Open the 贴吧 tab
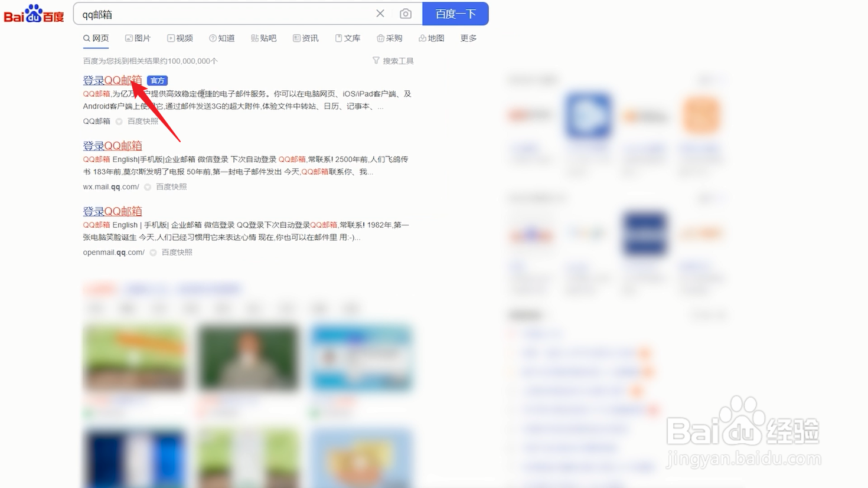Viewport: 868px width, 488px height. 264,38
